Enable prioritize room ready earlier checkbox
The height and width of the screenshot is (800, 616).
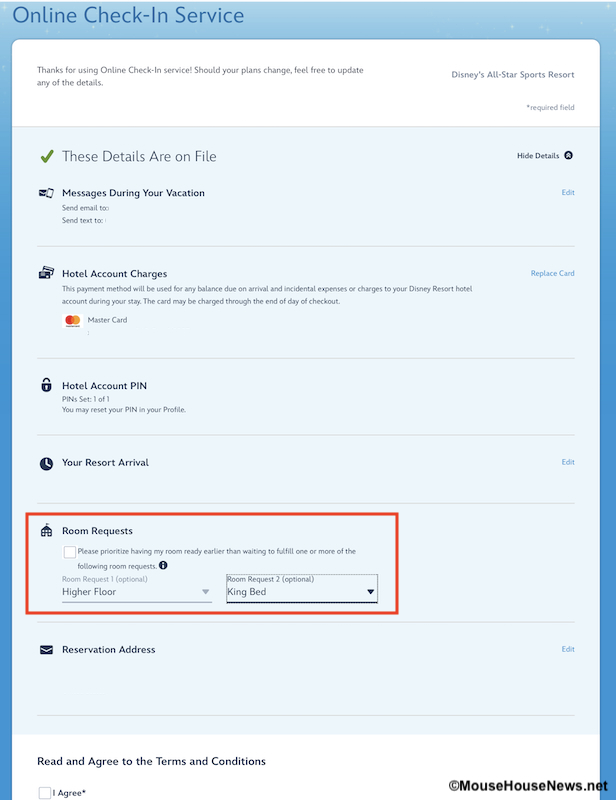click(x=69, y=552)
